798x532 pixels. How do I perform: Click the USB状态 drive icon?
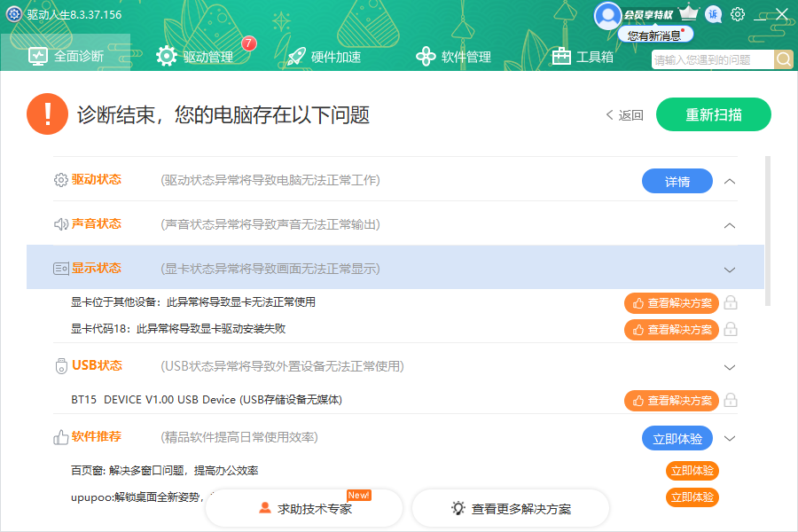click(x=61, y=365)
